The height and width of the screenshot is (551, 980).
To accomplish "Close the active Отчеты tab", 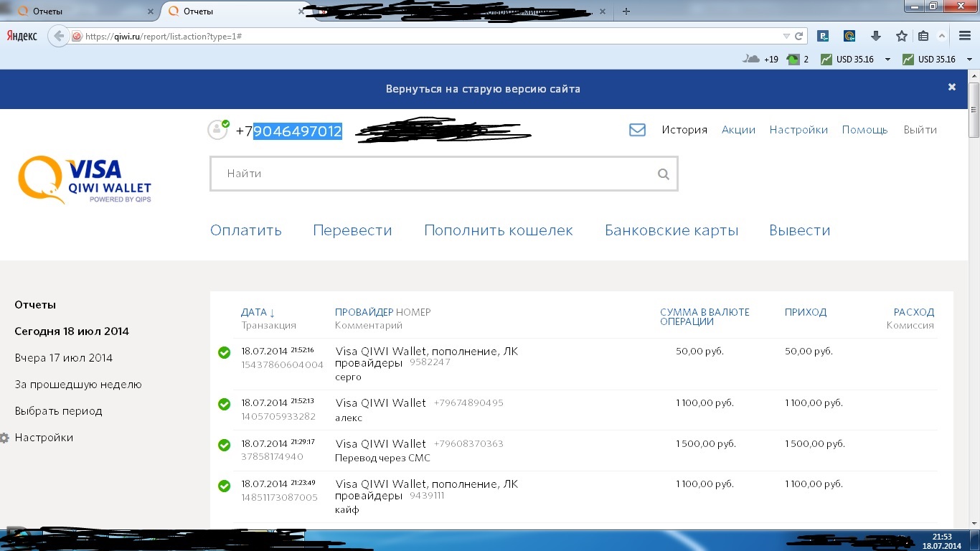I will pyautogui.click(x=301, y=11).
